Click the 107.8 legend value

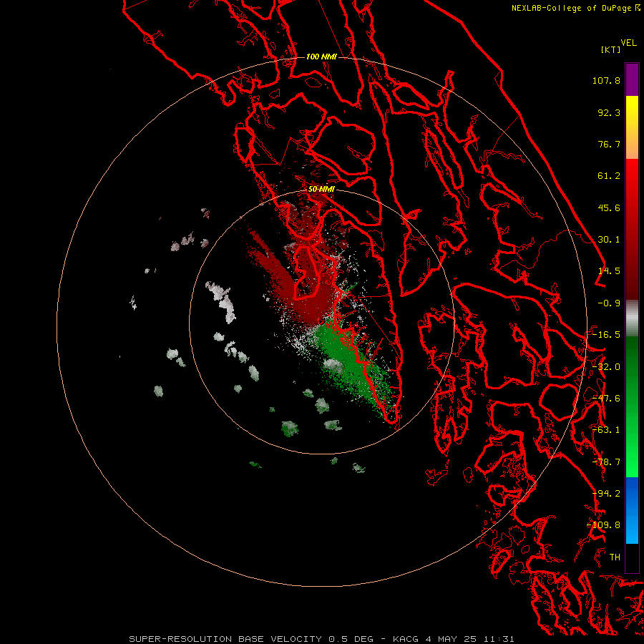point(606,80)
